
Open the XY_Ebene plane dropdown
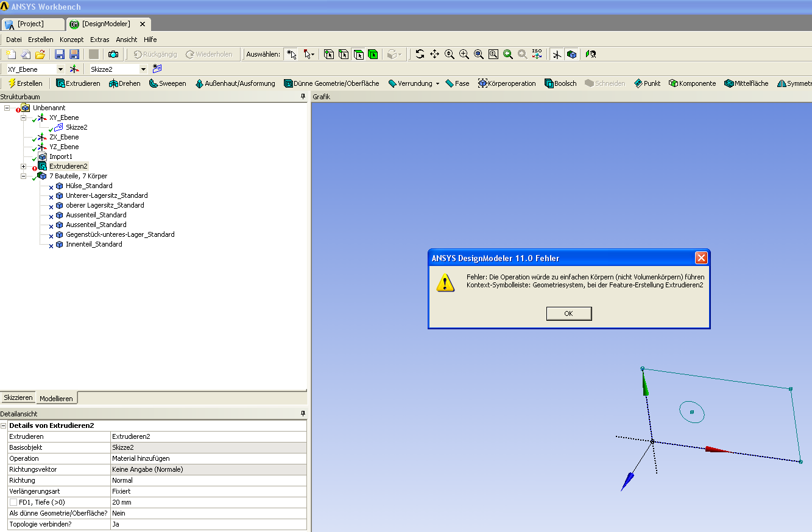pyautogui.click(x=60, y=69)
